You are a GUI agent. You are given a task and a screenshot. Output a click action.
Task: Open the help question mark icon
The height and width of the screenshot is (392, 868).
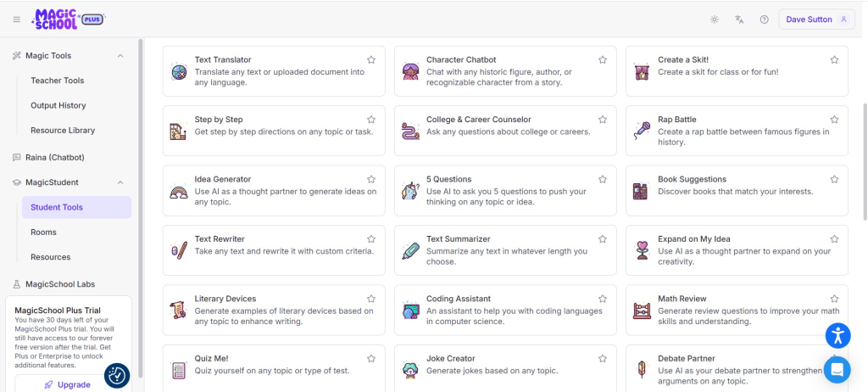(764, 20)
